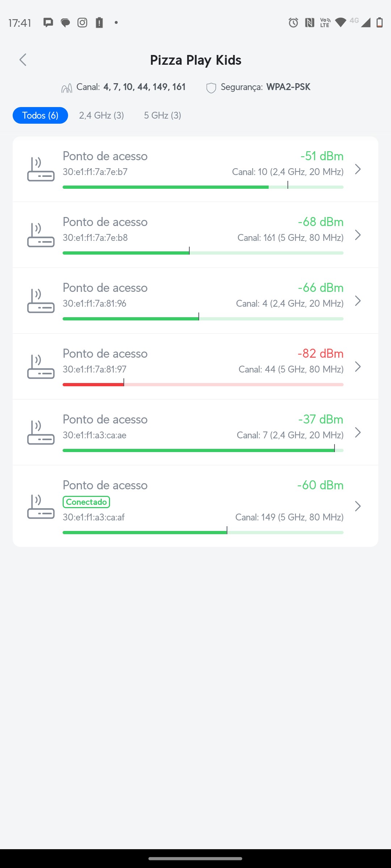Open the Instagram notification icon in status bar
The width and height of the screenshot is (391, 868).
[83, 23]
